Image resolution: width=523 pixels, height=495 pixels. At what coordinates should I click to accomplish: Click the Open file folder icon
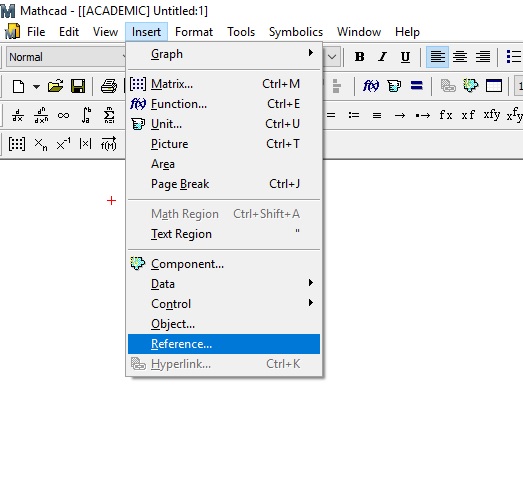tap(55, 86)
